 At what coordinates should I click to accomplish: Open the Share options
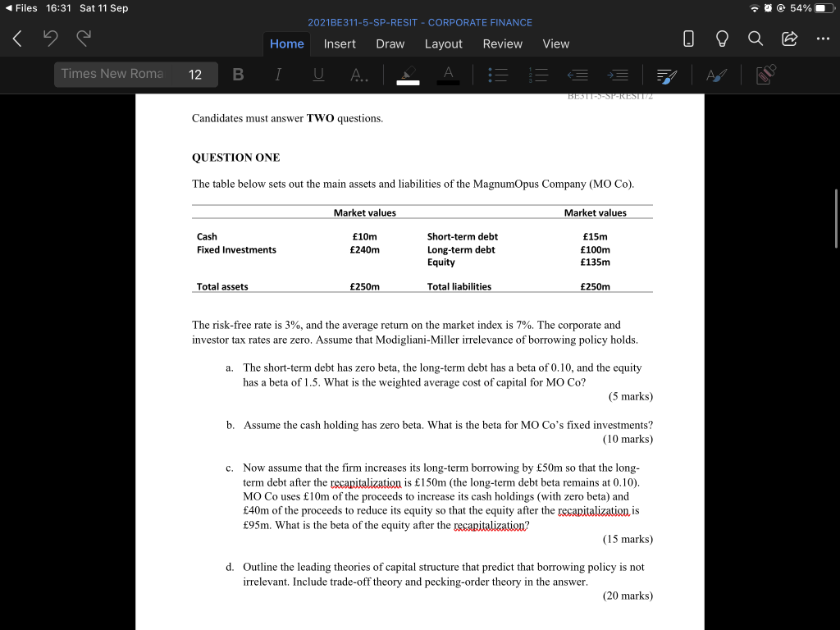[x=788, y=38]
